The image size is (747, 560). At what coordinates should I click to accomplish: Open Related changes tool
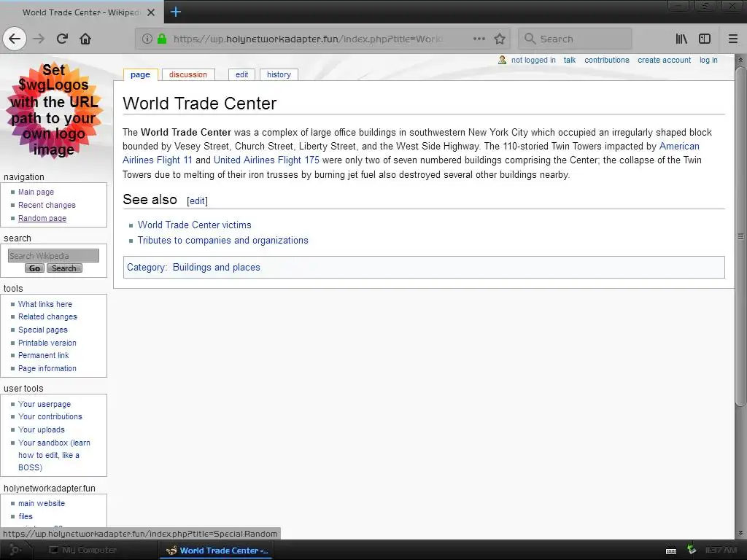pos(47,316)
